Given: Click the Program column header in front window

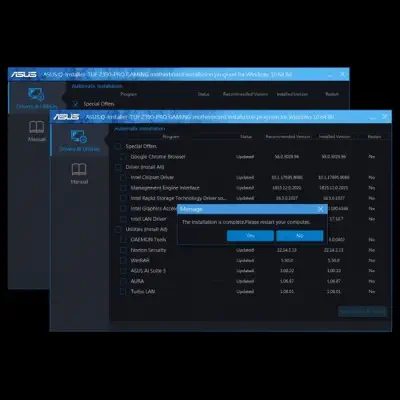Looking at the screenshot, I should [171, 137].
